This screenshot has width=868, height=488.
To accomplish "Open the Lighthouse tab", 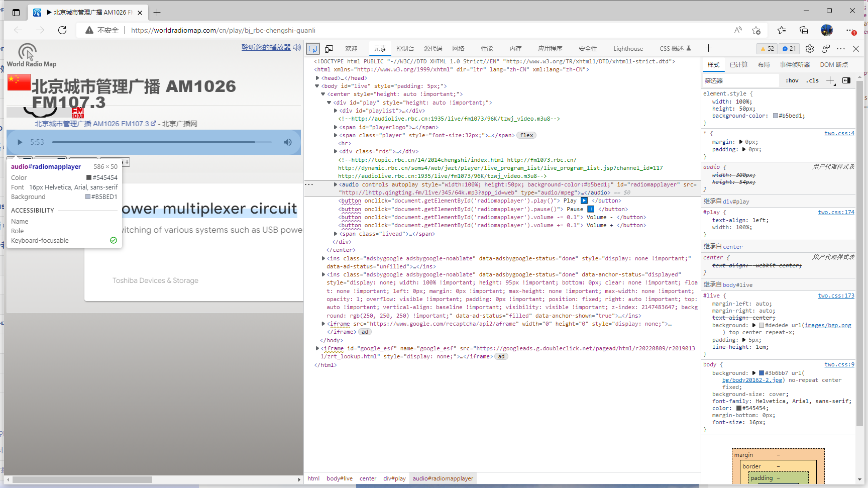I will [628, 49].
